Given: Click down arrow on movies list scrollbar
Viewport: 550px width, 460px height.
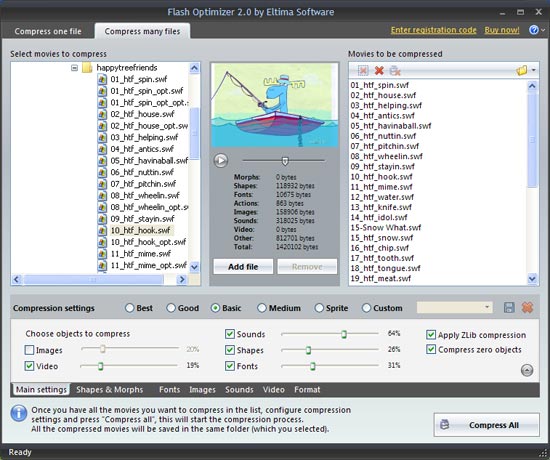Looking at the screenshot, I should [x=532, y=279].
